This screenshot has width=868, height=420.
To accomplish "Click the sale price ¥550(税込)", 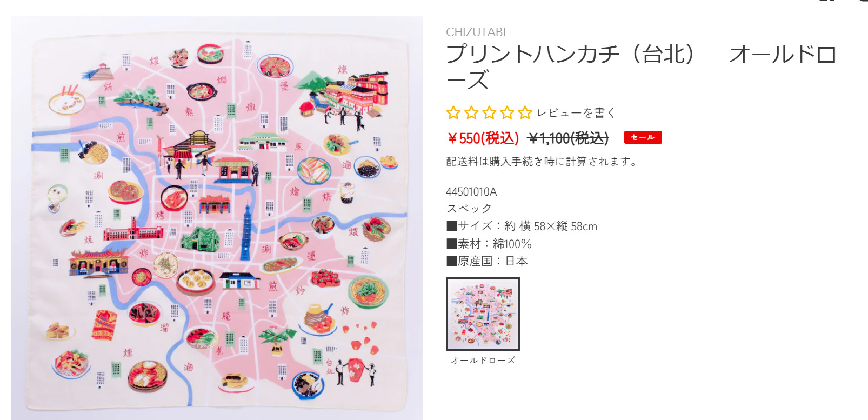I will 483,138.
